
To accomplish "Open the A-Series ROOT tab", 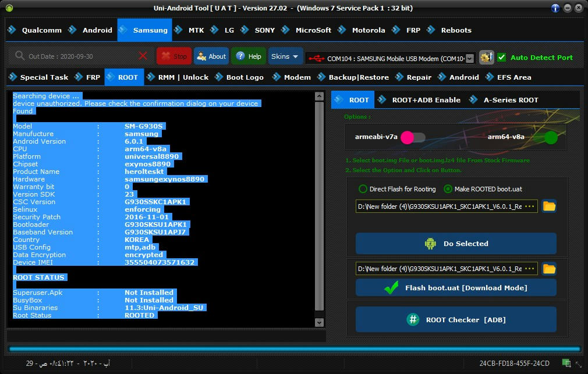I will [504, 99].
